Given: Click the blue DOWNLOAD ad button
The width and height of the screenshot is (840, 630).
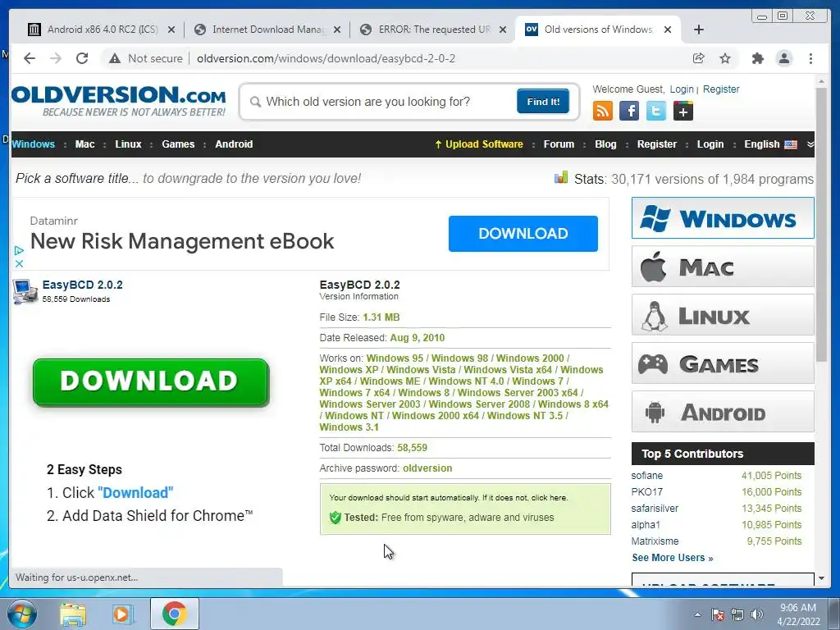Looking at the screenshot, I should [523, 234].
